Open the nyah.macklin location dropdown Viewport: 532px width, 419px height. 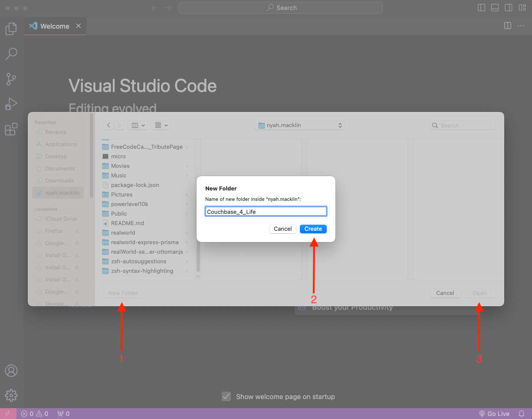point(299,125)
